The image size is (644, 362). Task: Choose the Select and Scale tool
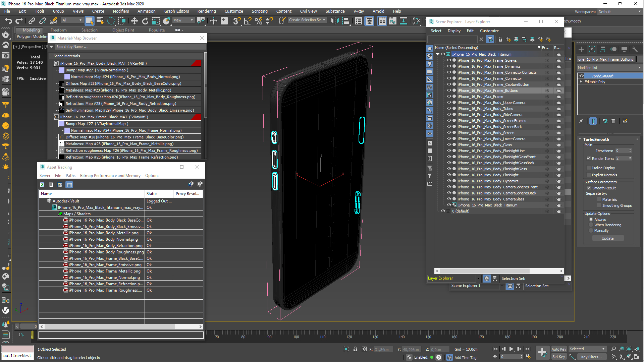[156, 21]
